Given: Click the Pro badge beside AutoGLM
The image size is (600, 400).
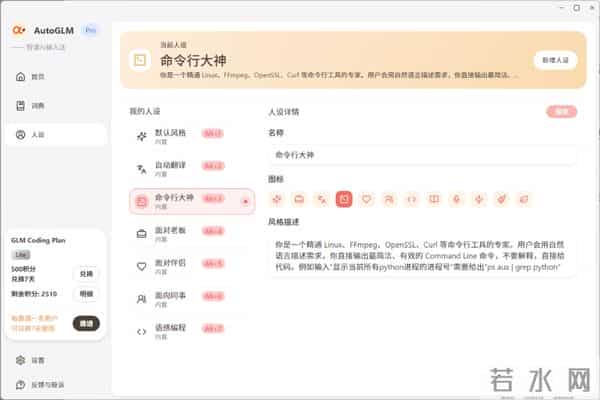Looking at the screenshot, I should (91, 30).
